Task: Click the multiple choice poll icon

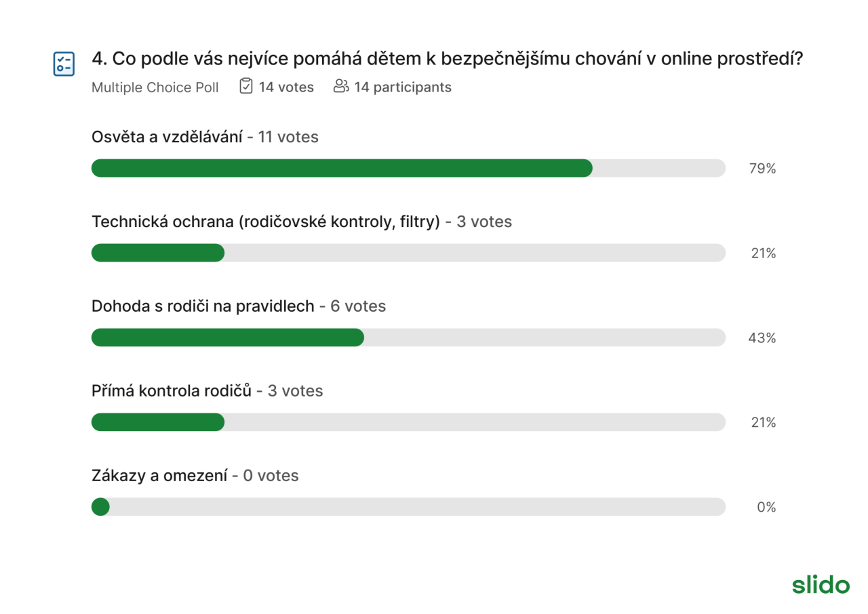Action: click(x=64, y=64)
